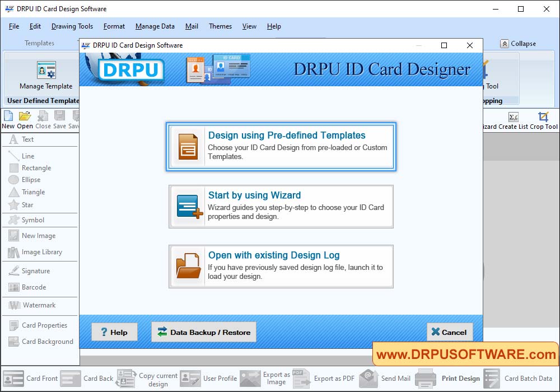Choose Design using Pre-defined Templates option
This screenshot has width=560, height=392.
(x=281, y=146)
